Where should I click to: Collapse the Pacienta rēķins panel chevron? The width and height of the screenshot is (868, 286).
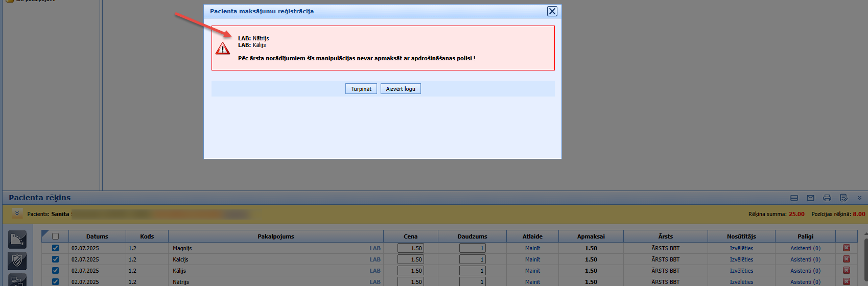point(859,198)
